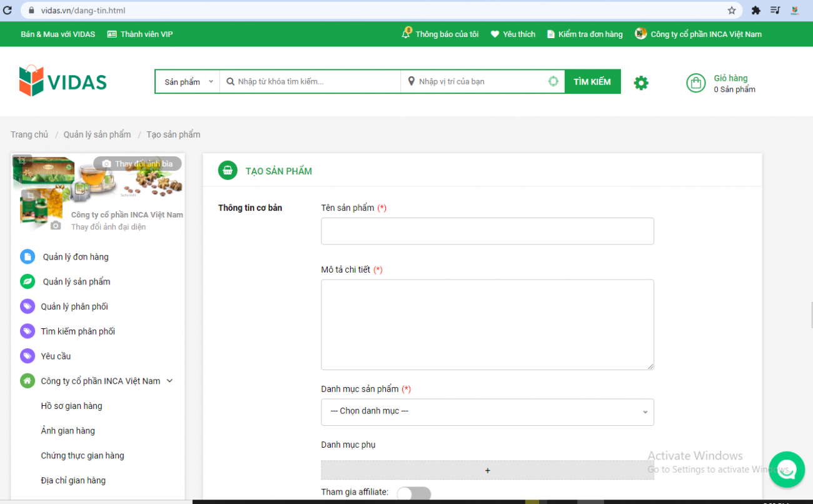Collapse Công ty cổ phần INCA Việt Nam submenu
The image size is (813, 504).
point(169,381)
